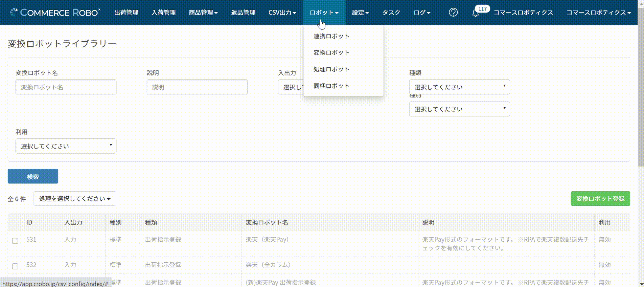The height and width of the screenshot is (287, 644).
Task: Click 無効 status in row 531
Action: coord(604,240)
